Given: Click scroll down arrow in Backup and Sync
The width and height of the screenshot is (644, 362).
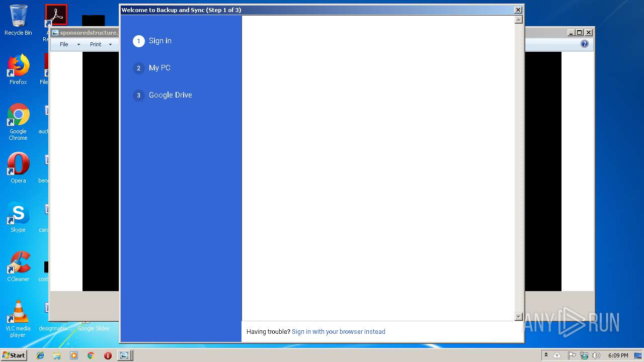Looking at the screenshot, I should pyautogui.click(x=519, y=316).
